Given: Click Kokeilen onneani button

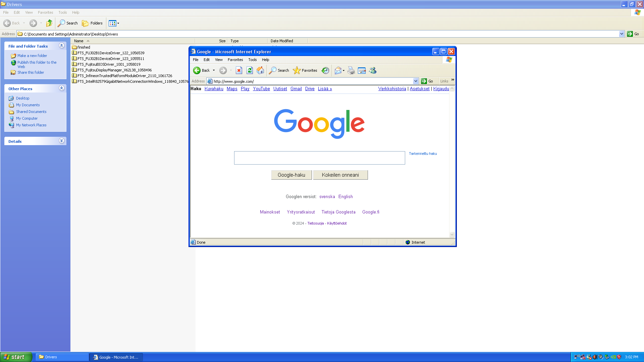Looking at the screenshot, I should tap(340, 175).
